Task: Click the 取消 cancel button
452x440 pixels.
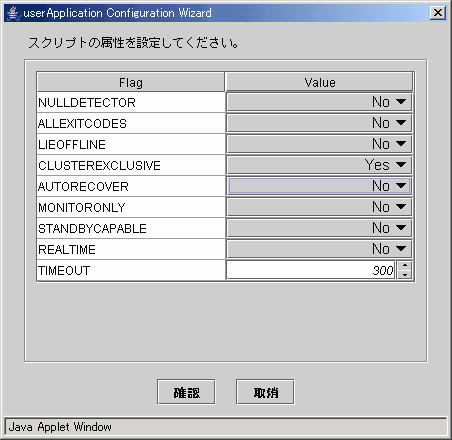Action: tap(265, 392)
